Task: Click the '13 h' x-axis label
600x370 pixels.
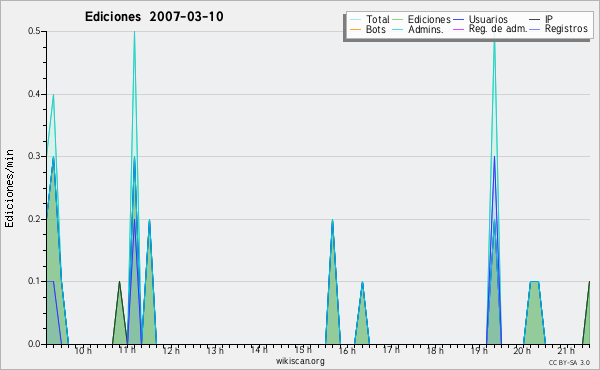Action: 215,350
